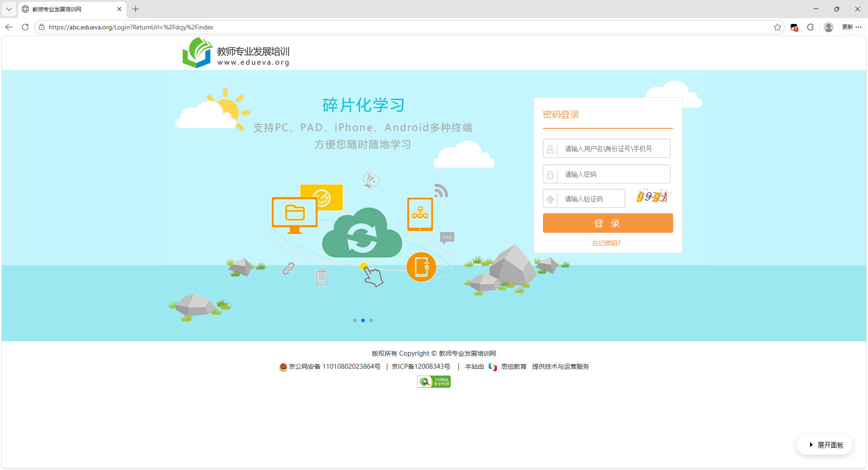The image size is (868, 470).
Task: Open the browser extensions puzzle icon
Action: 810,27
